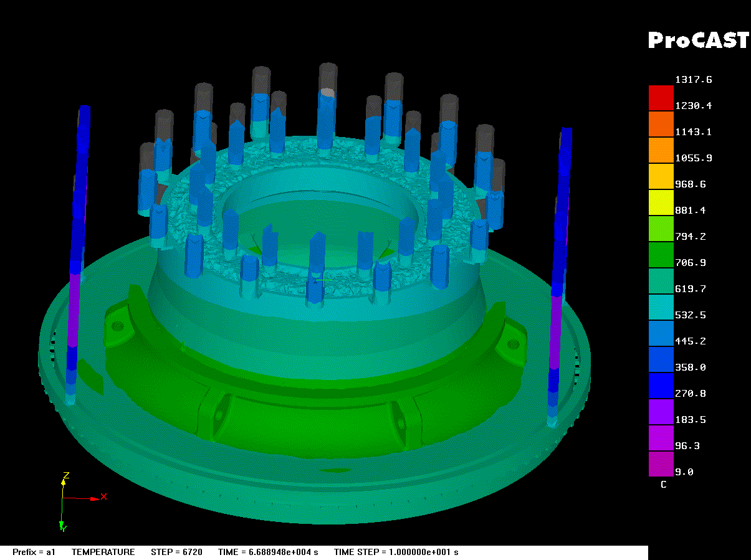Click the legend value 96.3
751x560 pixels.
(x=687, y=446)
